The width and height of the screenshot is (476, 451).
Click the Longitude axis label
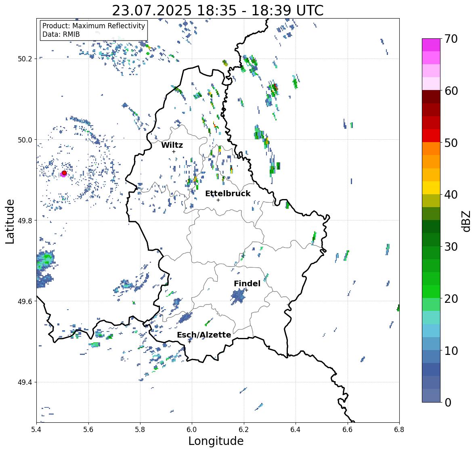click(216, 441)
